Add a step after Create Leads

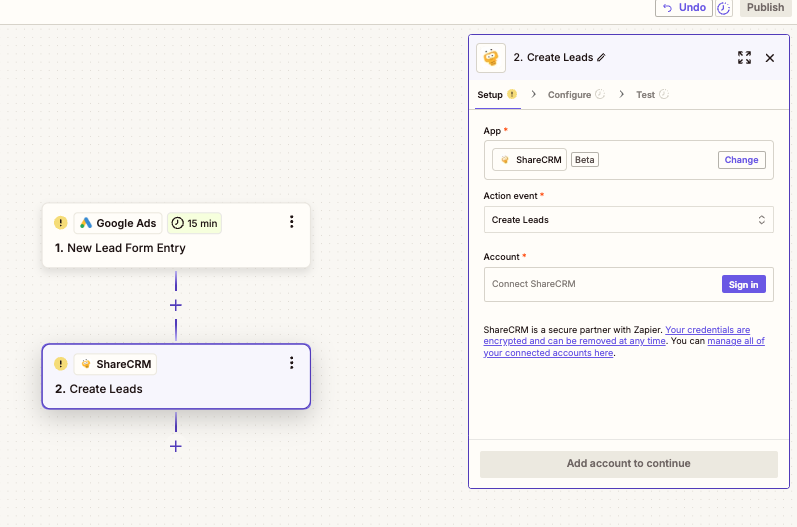pos(176,446)
